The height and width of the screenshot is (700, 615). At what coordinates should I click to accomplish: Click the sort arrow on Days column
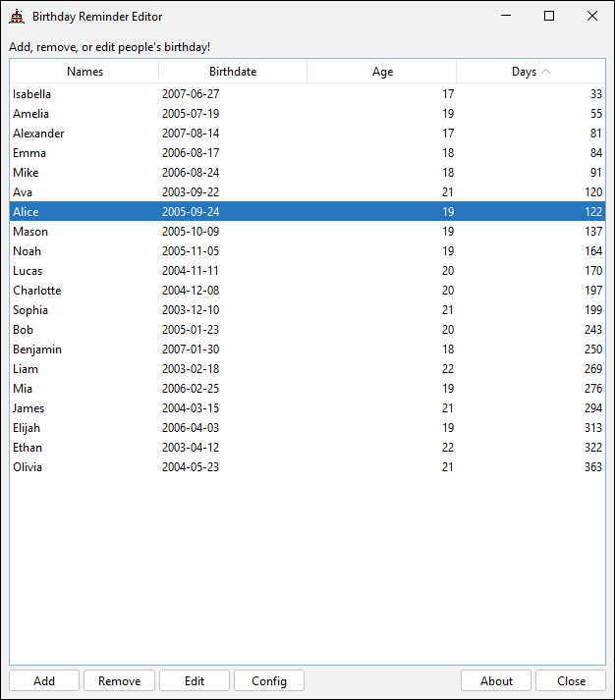coord(546,72)
